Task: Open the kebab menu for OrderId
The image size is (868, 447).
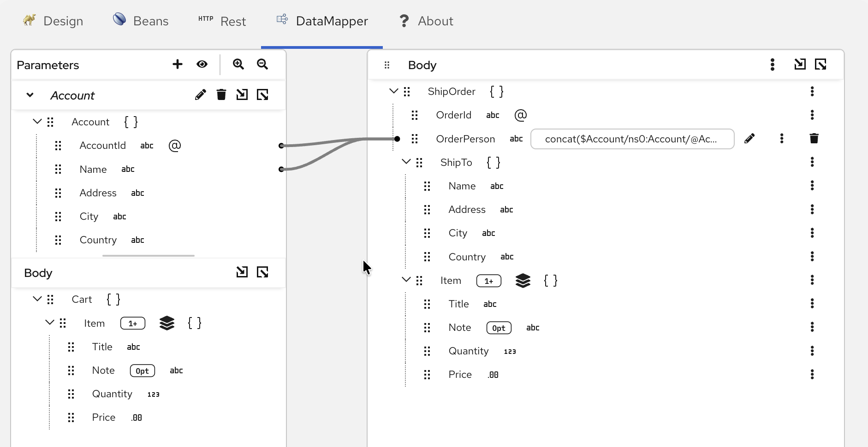Action: tap(812, 115)
